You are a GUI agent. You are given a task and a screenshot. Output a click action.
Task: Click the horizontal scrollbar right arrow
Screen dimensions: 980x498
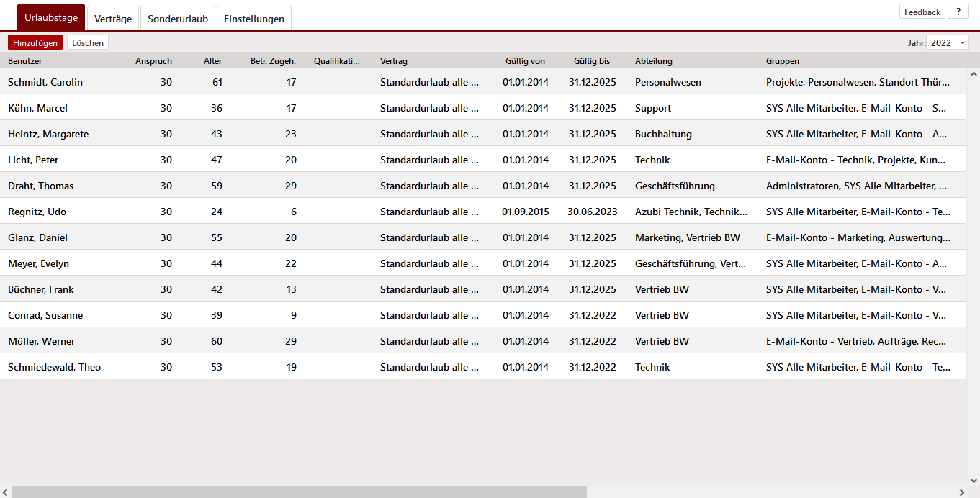pos(961,492)
